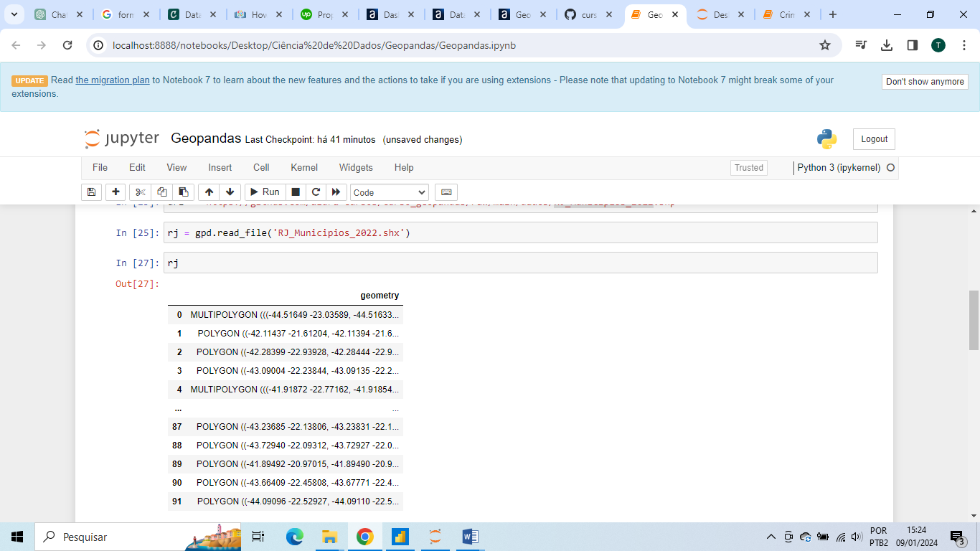980x551 pixels.
Task: Open the File menu
Action: 100,167
